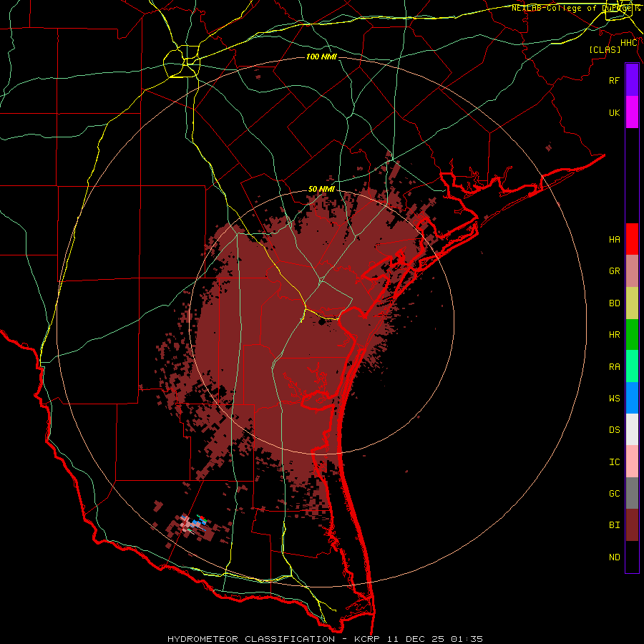Click the UK magenta legend swatch
Viewport: 644px width, 644px height.
[x=632, y=112]
